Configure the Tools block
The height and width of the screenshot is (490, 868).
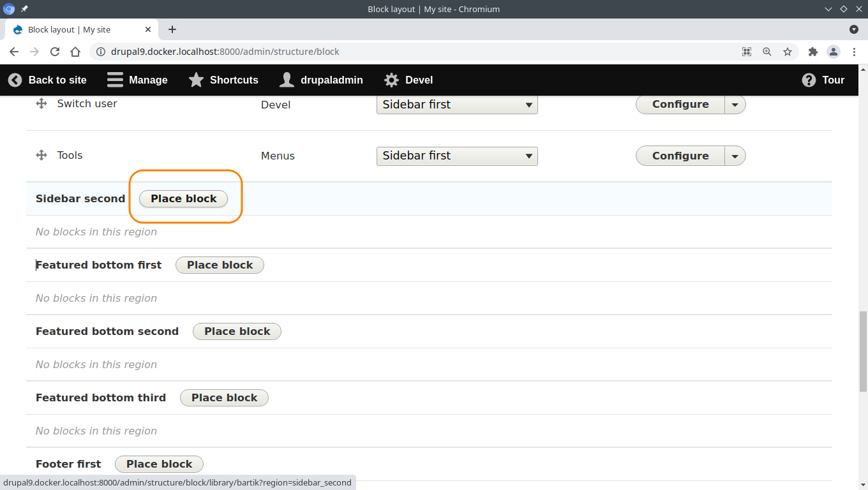(680, 156)
